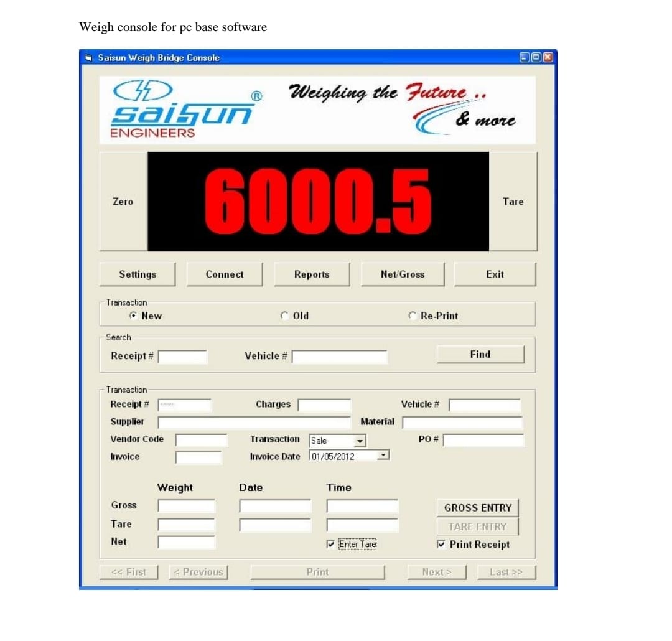Click the Zero button on the display panel
Screen dimensions: 672x641
(123, 201)
